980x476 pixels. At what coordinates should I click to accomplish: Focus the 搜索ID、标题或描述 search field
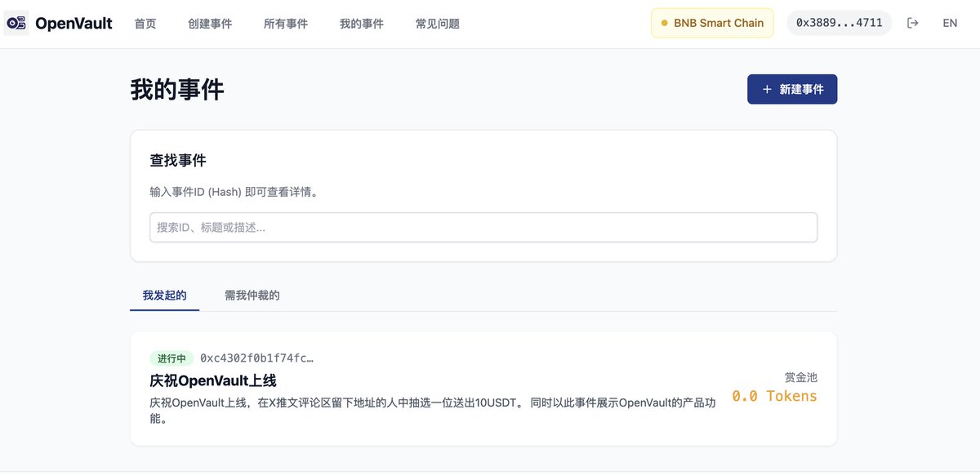point(483,228)
